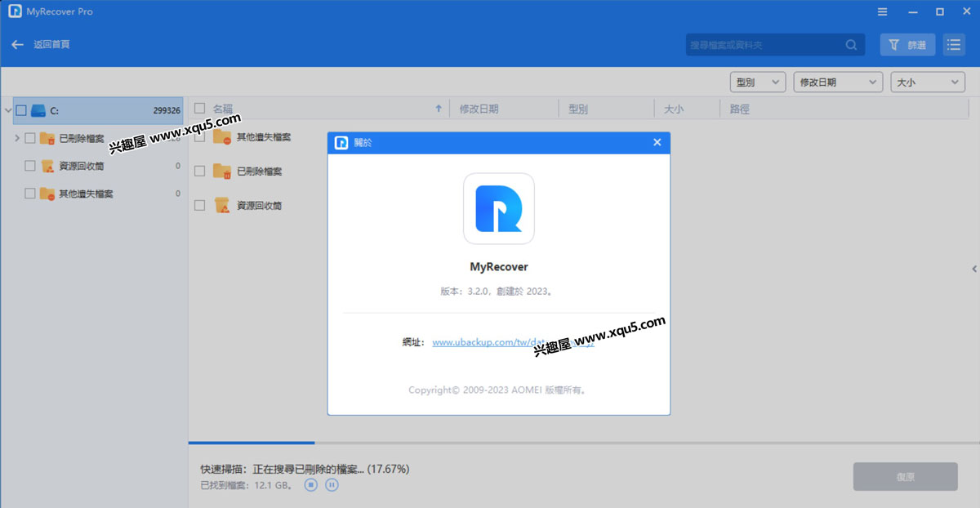Click 資源回收筒 folder icon in the sidebar
Screen dimensions: 980x508
pos(47,166)
